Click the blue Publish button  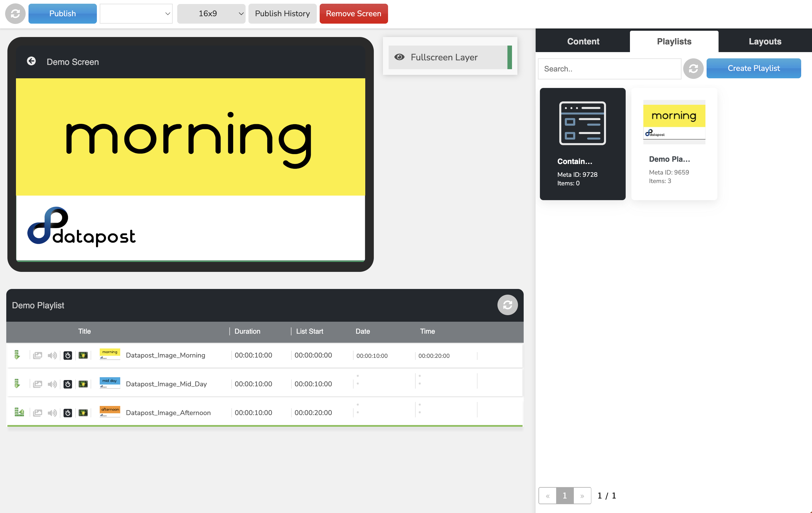[62, 13]
